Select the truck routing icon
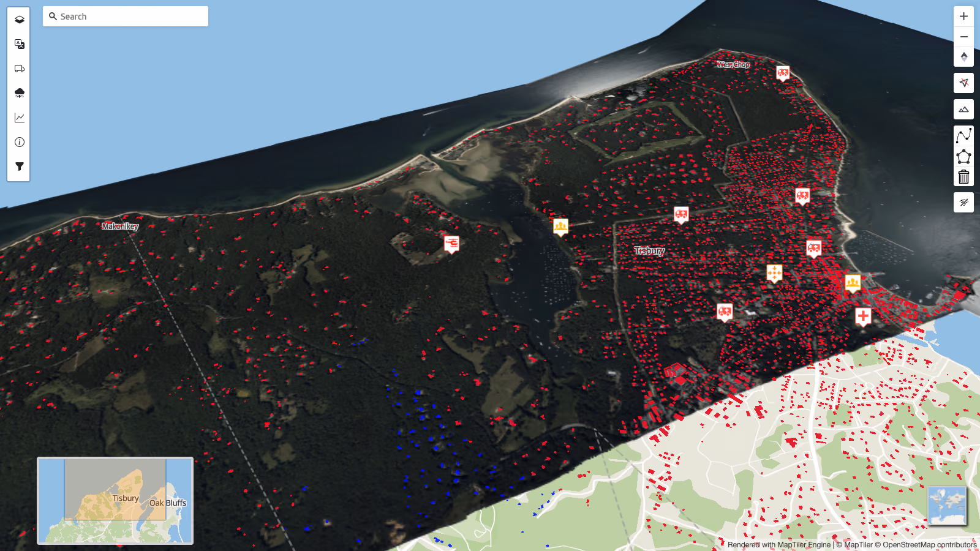 pyautogui.click(x=20, y=69)
